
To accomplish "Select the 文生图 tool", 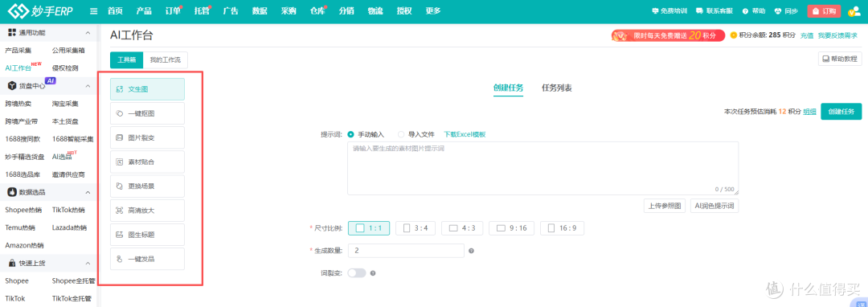I will [x=147, y=89].
